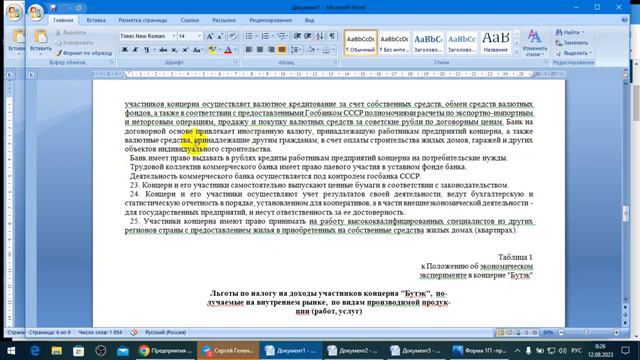Expand numbering list dropdown arrow
Screen dimensions: 640x360
point(273,36)
